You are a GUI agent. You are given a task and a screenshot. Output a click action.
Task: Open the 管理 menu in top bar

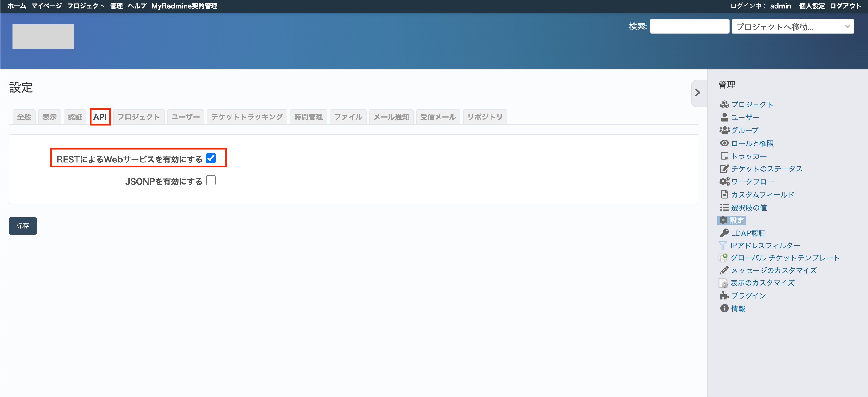click(x=116, y=6)
